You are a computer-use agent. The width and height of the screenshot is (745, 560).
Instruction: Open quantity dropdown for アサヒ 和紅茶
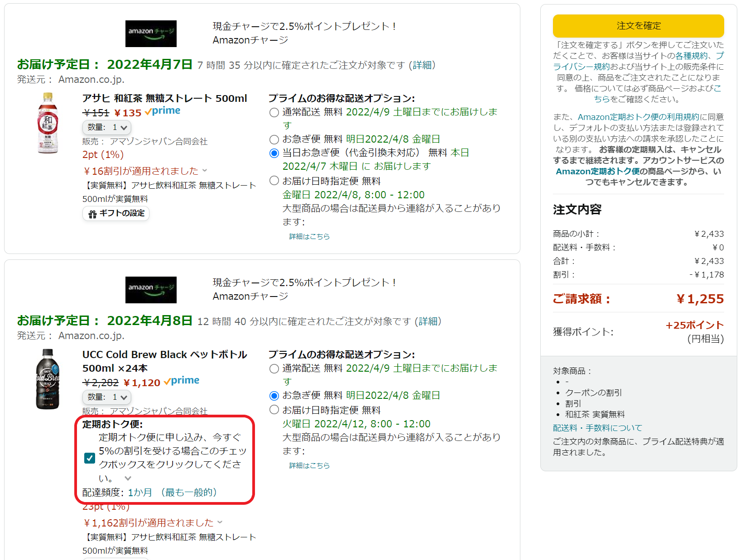[107, 127]
